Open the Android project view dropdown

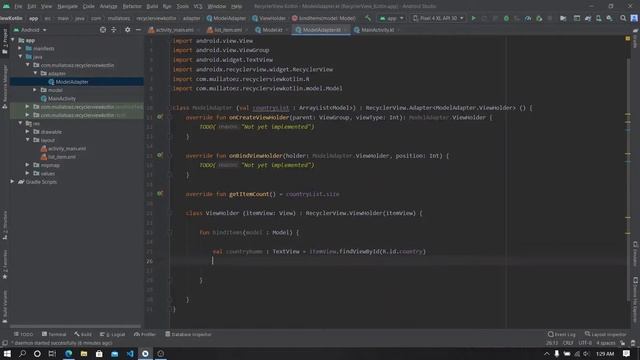(31, 30)
